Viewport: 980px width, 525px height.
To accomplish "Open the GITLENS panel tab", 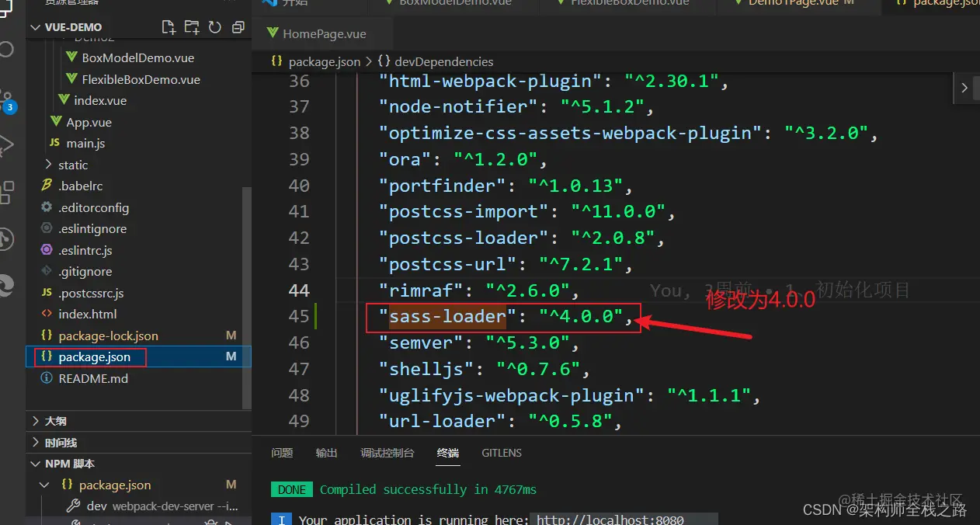I will pos(501,453).
